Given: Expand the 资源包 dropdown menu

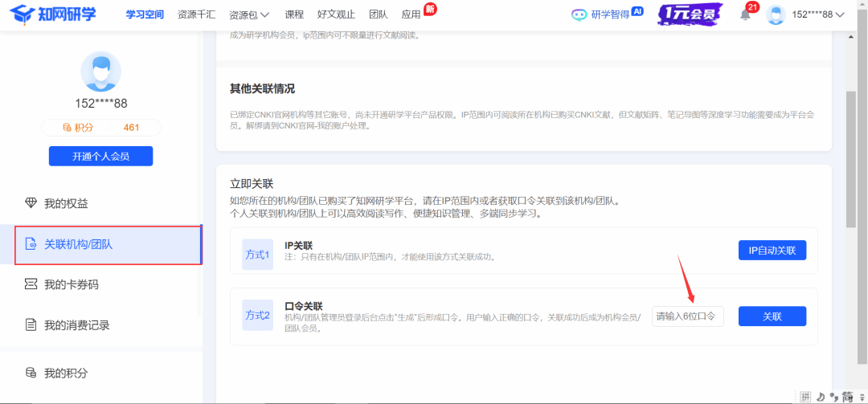Looking at the screenshot, I should (x=248, y=14).
